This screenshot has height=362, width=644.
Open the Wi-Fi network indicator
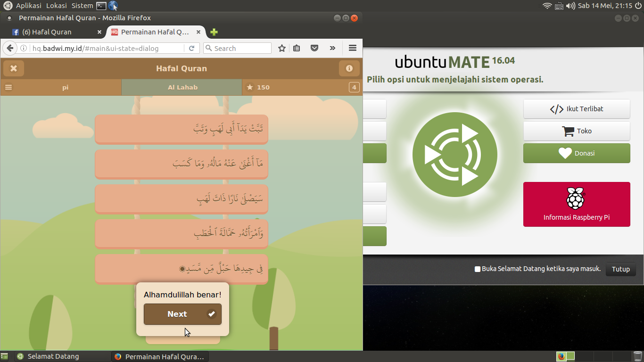(547, 6)
